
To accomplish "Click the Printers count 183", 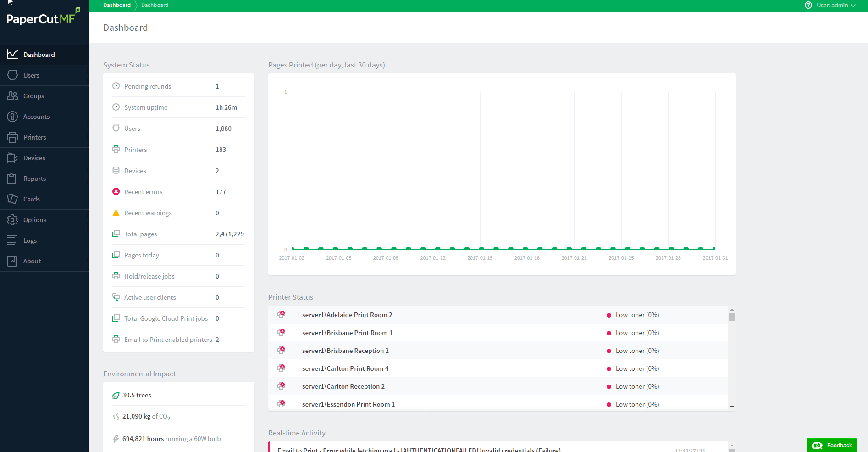I will click(x=221, y=150).
